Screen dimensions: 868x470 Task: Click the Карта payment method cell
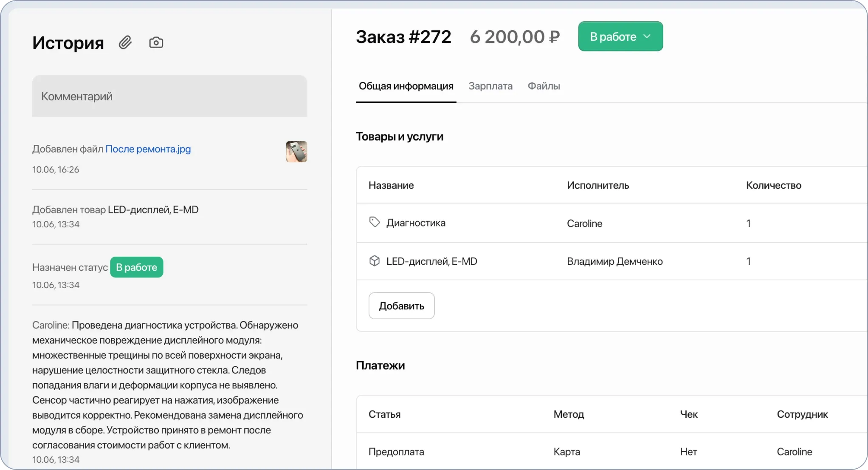566,452
